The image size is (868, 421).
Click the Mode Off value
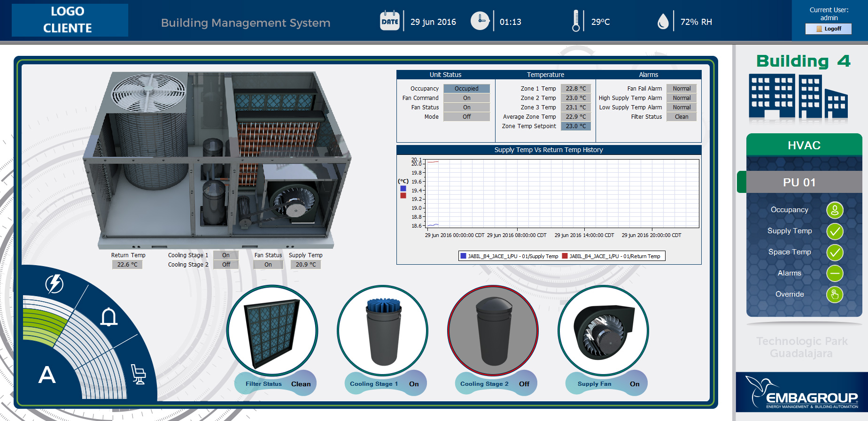tap(466, 117)
